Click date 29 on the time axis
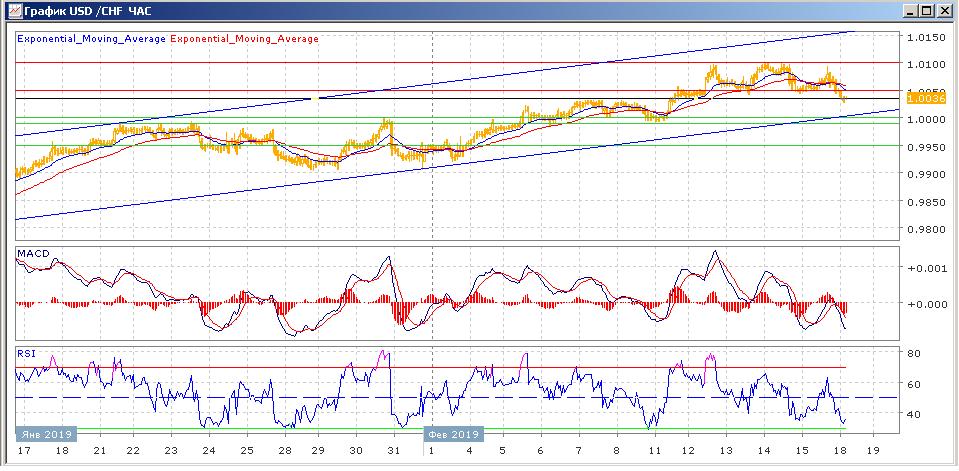The width and height of the screenshot is (959, 471). pos(319,451)
